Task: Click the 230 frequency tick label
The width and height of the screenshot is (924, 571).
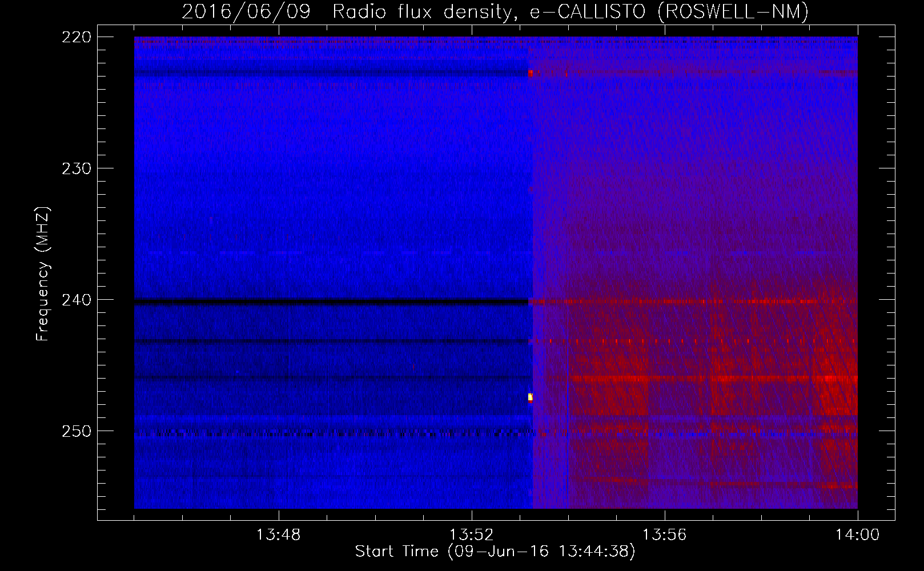Action: 77,168
